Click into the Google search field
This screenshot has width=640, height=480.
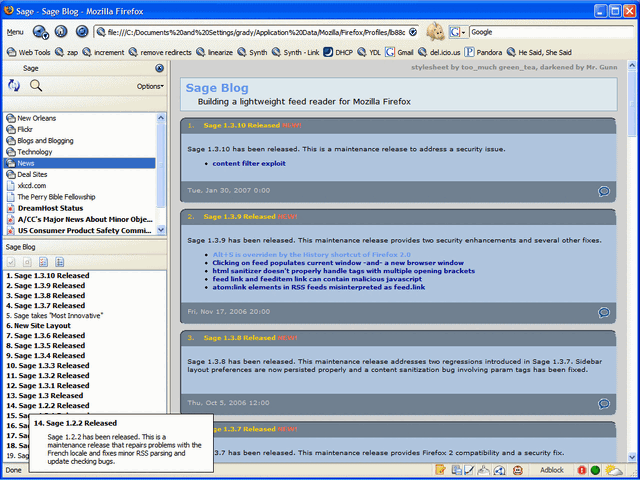tap(553, 32)
